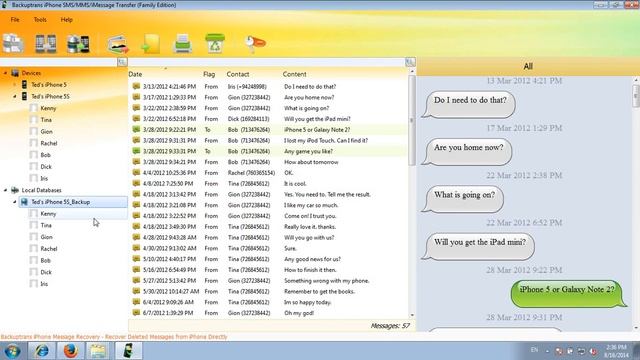Image resolution: width=640 pixels, height=360 pixels.
Task: Select Iris under Ted's iPhone 5S_Backup
Action: pos(44,284)
